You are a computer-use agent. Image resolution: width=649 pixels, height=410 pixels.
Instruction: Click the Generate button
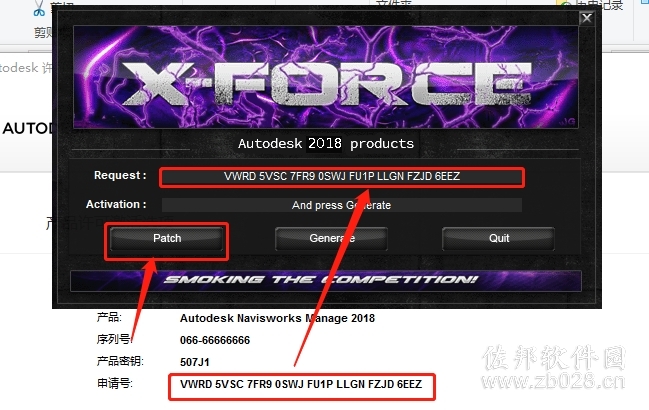pyautogui.click(x=332, y=238)
